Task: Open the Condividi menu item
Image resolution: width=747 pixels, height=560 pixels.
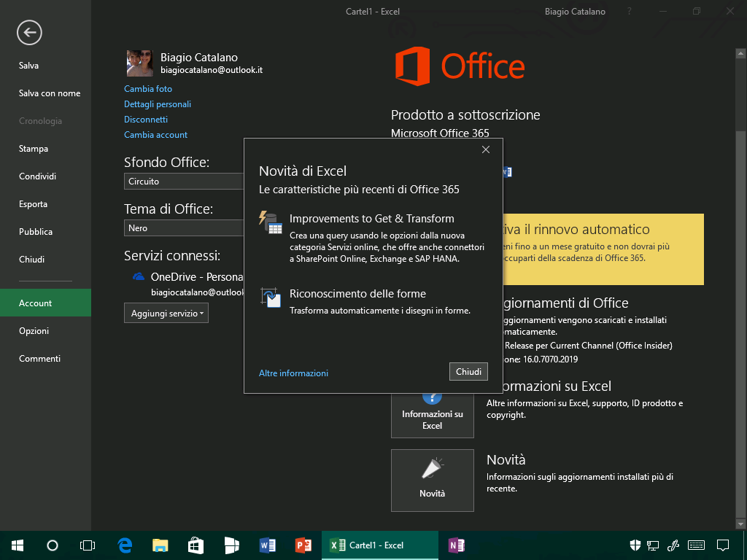Action: click(38, 176)
